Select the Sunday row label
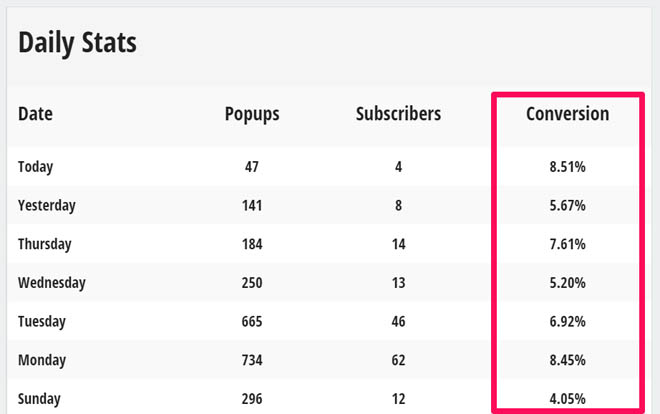 (x=39, y=399)
